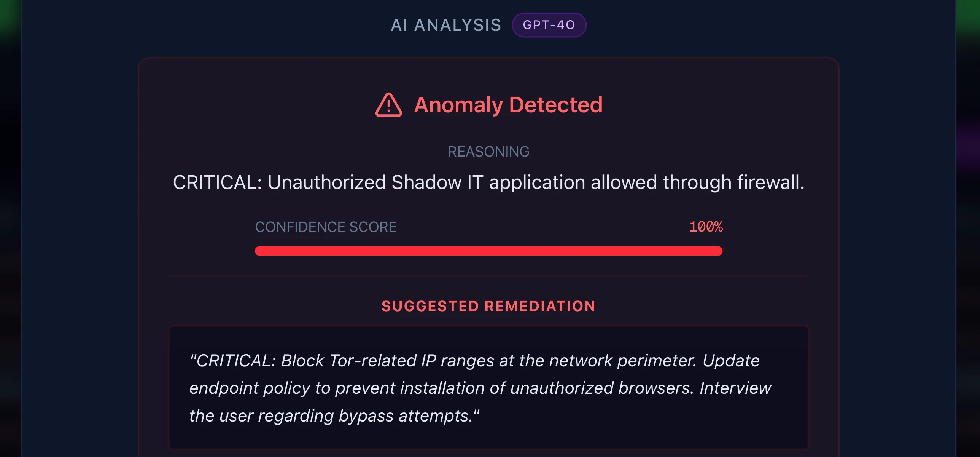Select the CRITICAL reasoning statement about Shadow IT
Viewport: 980px width, 457px height.
click(x=489, y=183)
